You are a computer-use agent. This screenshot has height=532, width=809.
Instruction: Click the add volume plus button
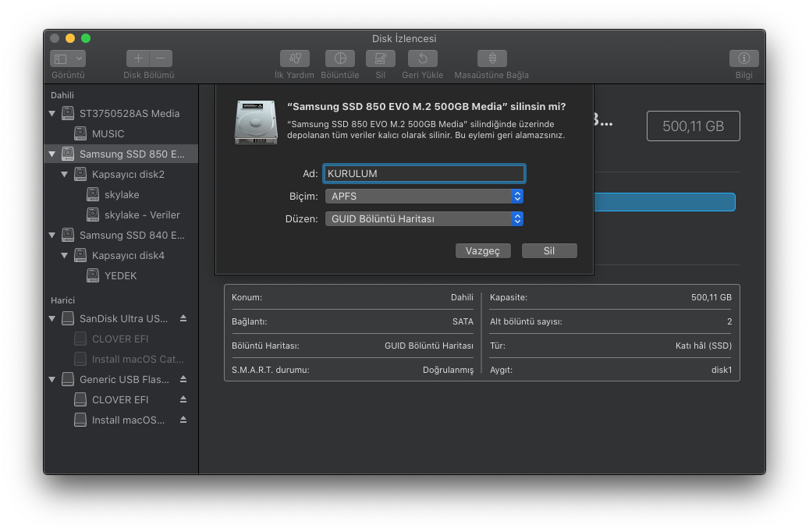click(138, 59)
